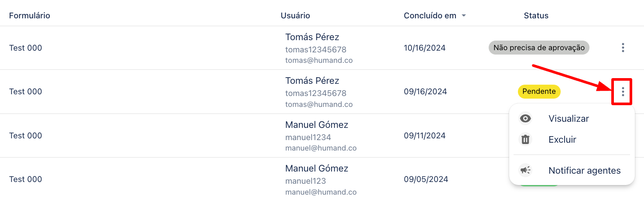The width and height of the screenshot is (644, 199).
Task: Click Manuel Gómez in the 09/11/2024 row
Action: [x=317, y=125]
